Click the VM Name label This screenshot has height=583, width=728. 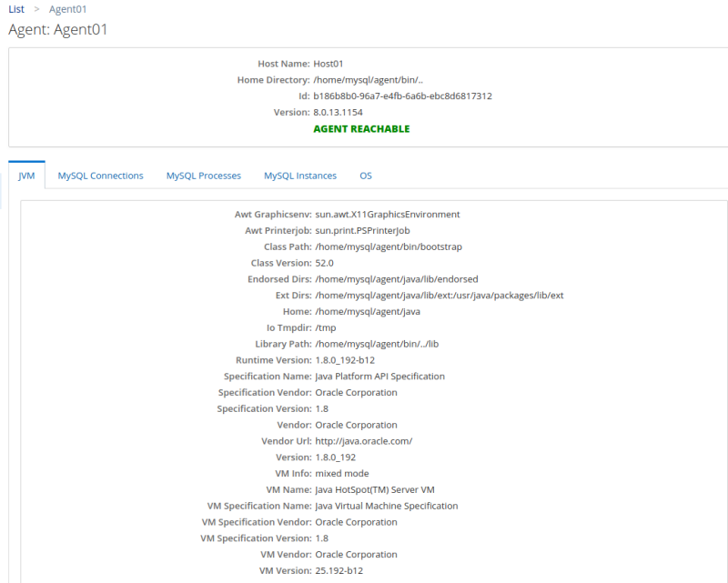tap(288, 490)
